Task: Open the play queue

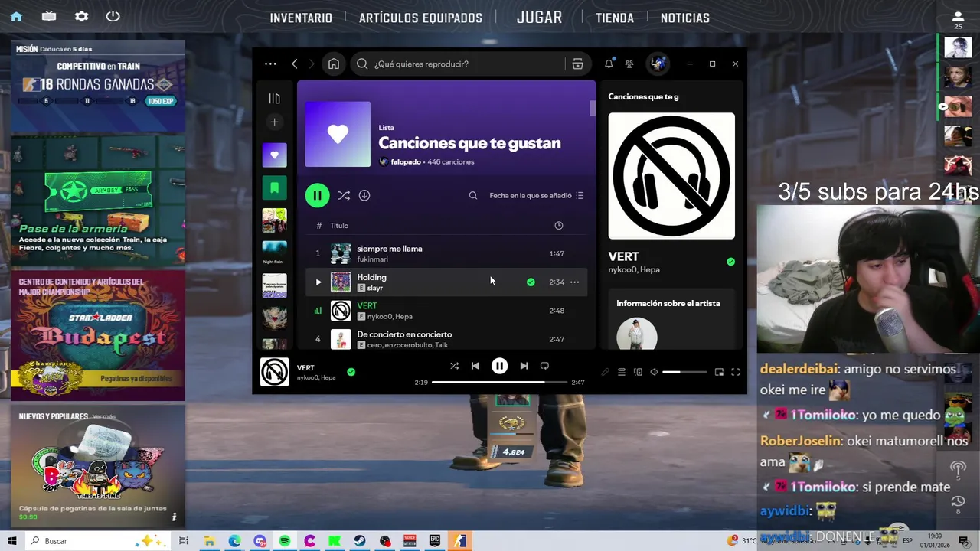Action: coord(622,372)
